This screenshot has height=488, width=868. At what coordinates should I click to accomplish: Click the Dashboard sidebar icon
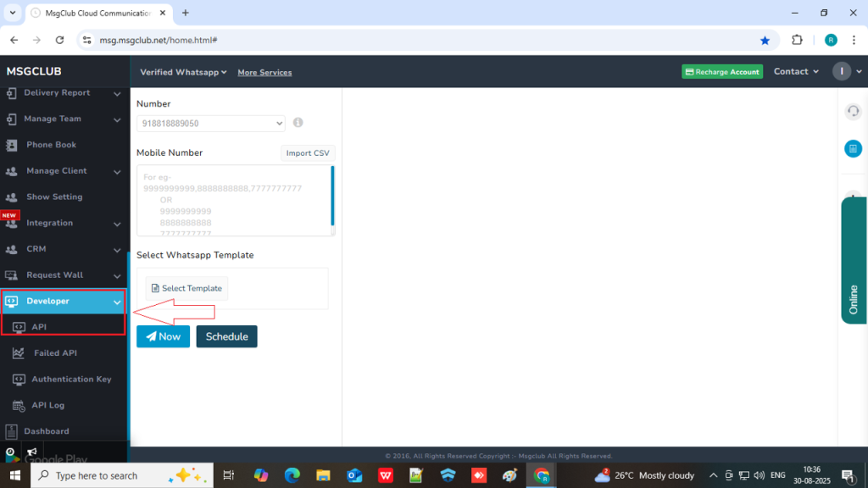pos(11,431)
